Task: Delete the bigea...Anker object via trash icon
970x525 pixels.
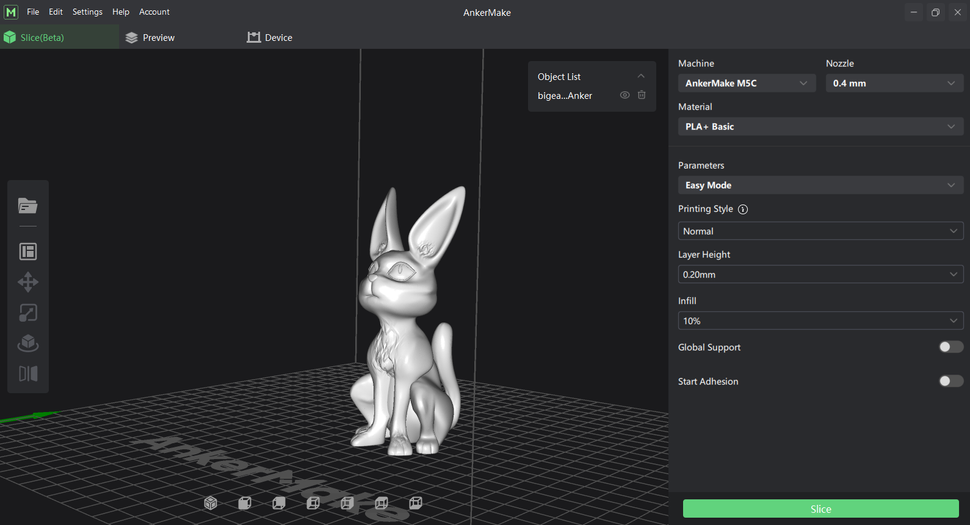Action: tap(642, 96)
